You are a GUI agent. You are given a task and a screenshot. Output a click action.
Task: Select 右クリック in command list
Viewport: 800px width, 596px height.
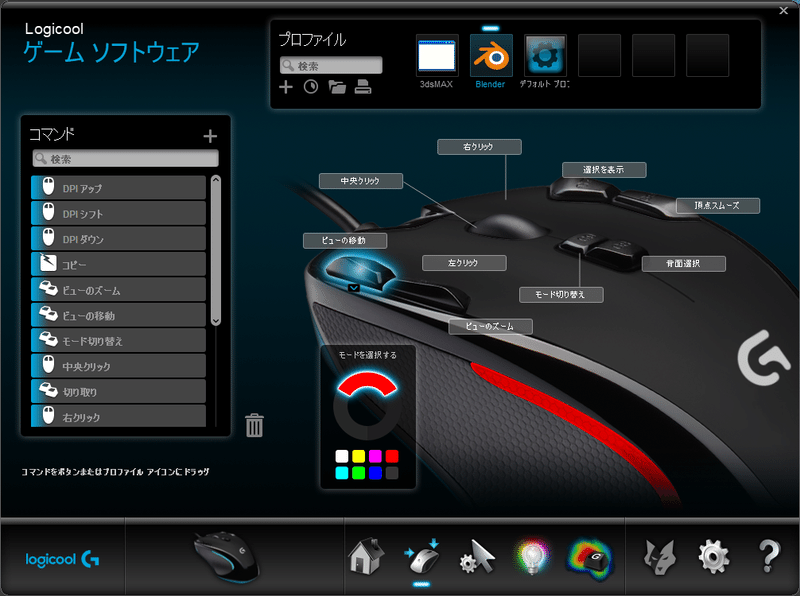point(118,416)
